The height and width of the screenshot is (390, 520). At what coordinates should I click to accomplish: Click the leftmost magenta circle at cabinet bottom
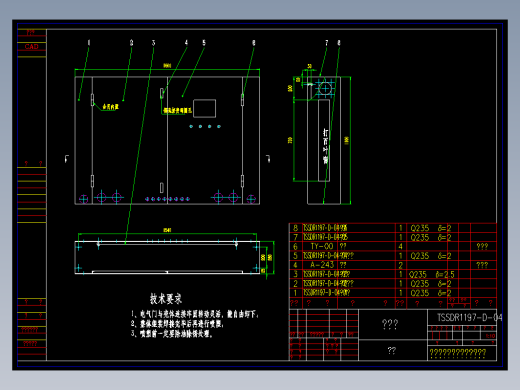click(83, 199)
